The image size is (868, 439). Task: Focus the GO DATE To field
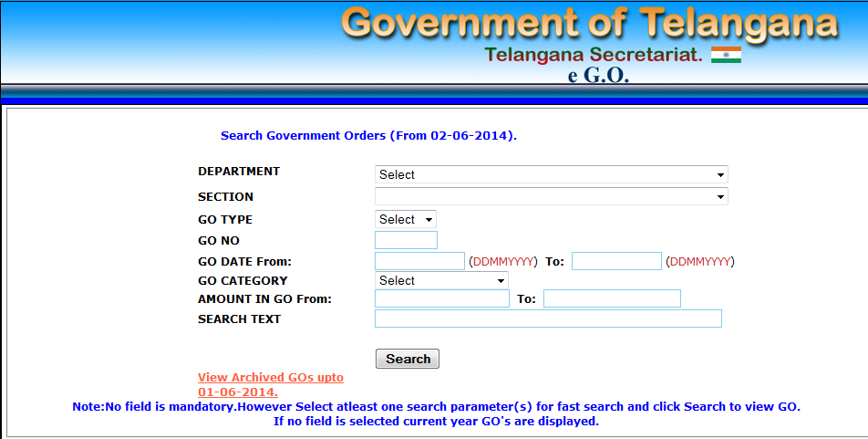616,261
